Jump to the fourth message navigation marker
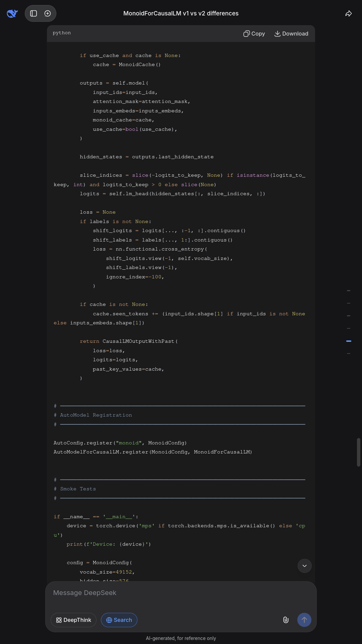362x644 pixels. click(x=349, y=328)
